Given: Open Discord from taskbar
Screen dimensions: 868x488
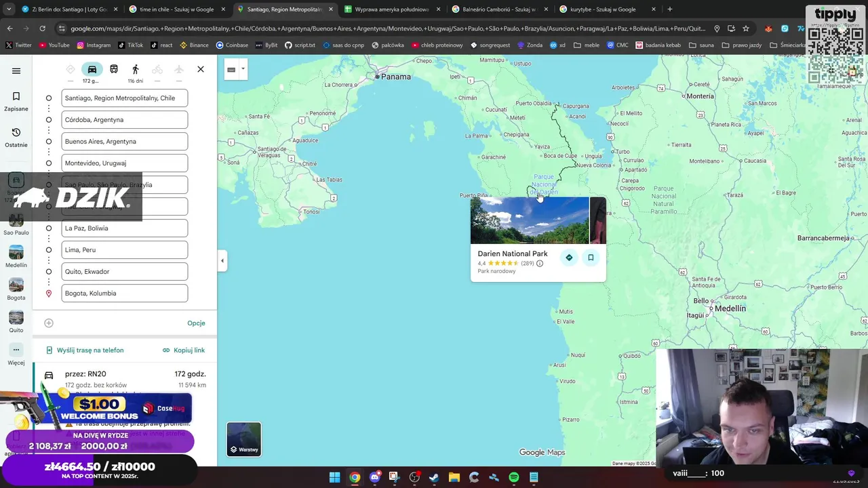Looking at the screenshot, I should point(374,477).
